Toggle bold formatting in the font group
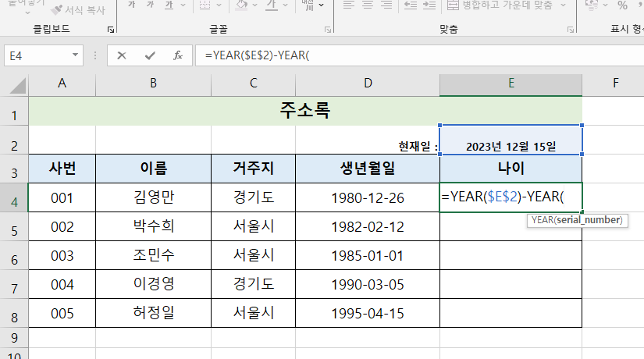The width and height of the screenshot is (644, 359). tap(131, 5)
